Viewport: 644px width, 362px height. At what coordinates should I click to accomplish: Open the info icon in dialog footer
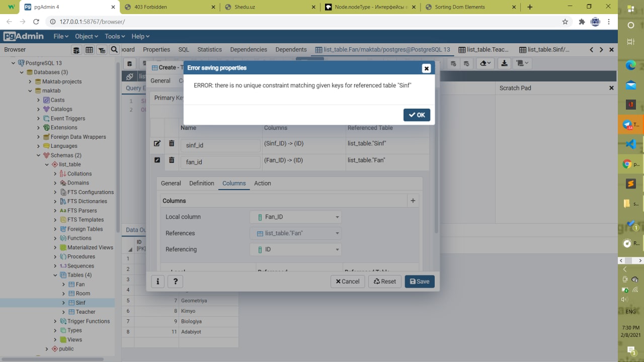(157, 282)
